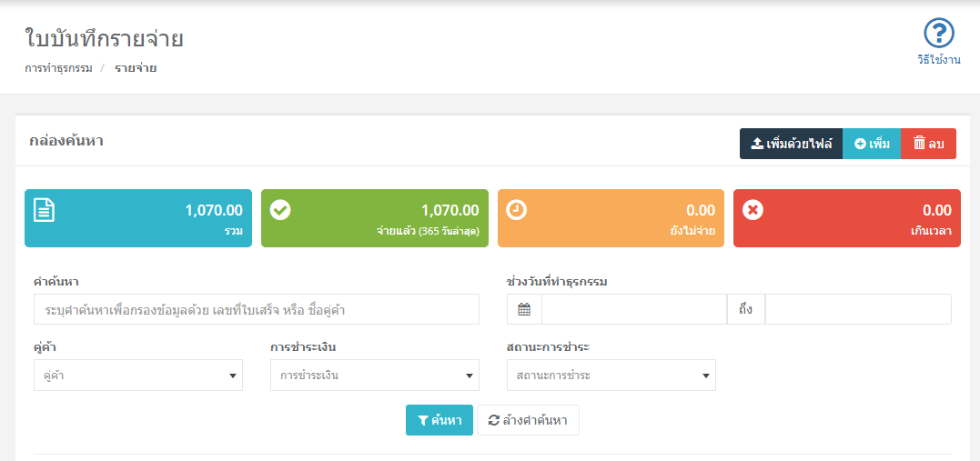
Task: Click the เพิ่ม add button
Action: click(x=872, y=144)
